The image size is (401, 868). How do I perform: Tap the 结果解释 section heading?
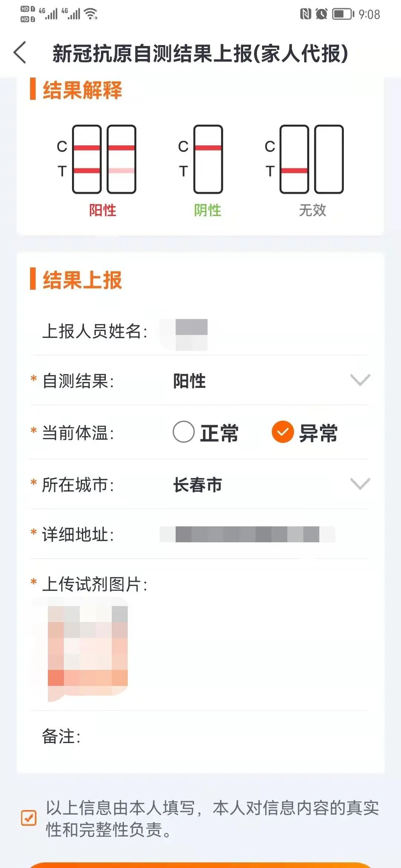82,90
